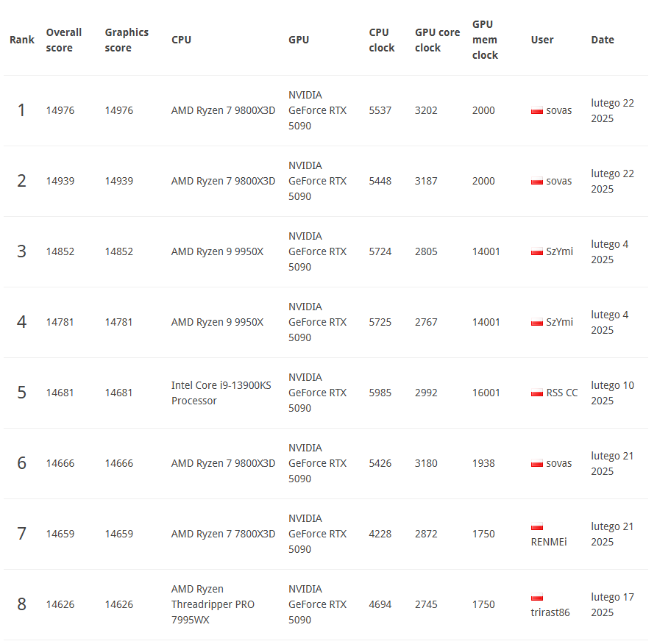The width and height of the screenshot is (657, 644).
Task: Click Intel Core i9-13900KS Processor entry
Action: point(221,393)
